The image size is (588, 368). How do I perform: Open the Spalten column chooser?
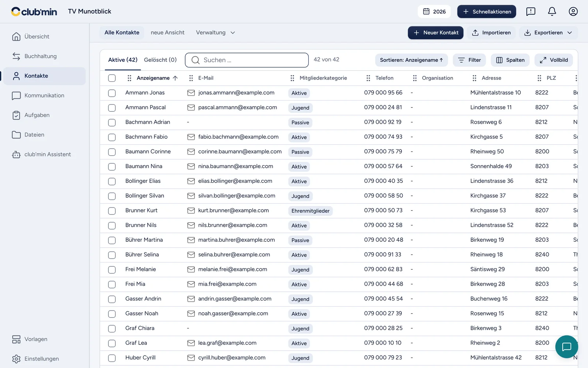tap(510, 60)
